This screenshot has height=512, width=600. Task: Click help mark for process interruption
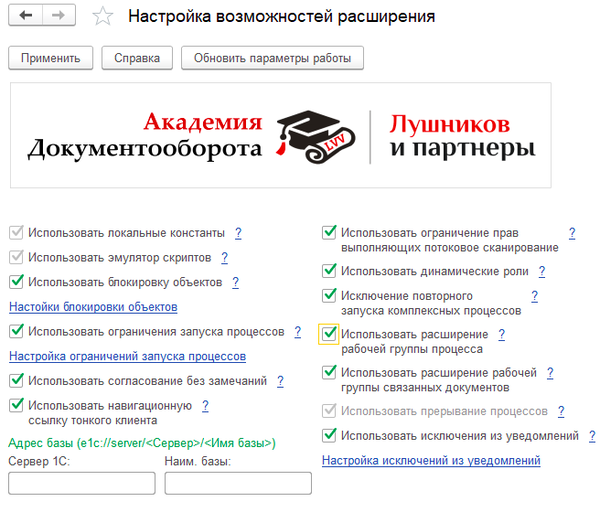pos(560,411)
